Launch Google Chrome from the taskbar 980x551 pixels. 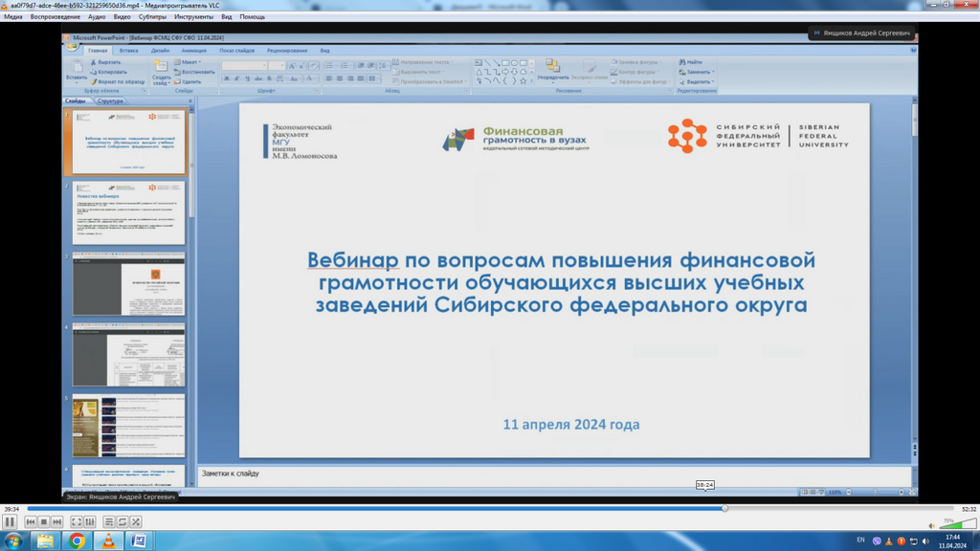[77, 540]
